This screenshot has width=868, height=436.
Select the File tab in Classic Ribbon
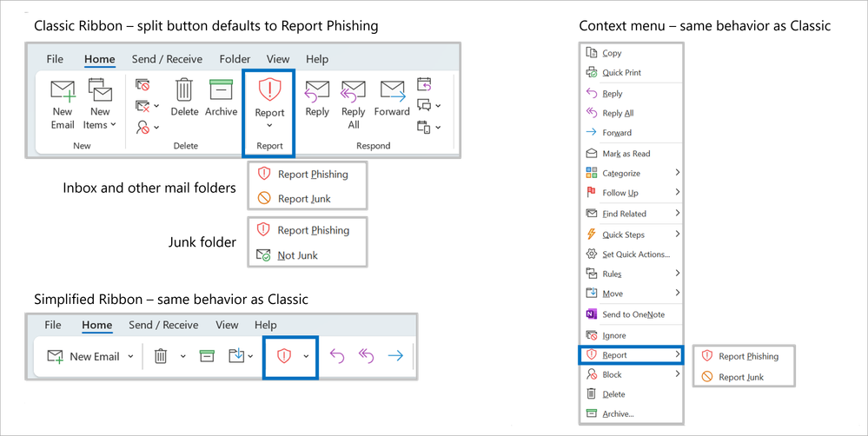pyautogui.click(x=55, y=59)
